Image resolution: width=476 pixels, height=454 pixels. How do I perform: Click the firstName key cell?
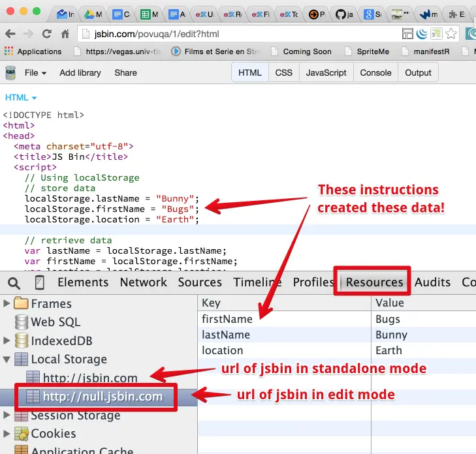(285, 319)
